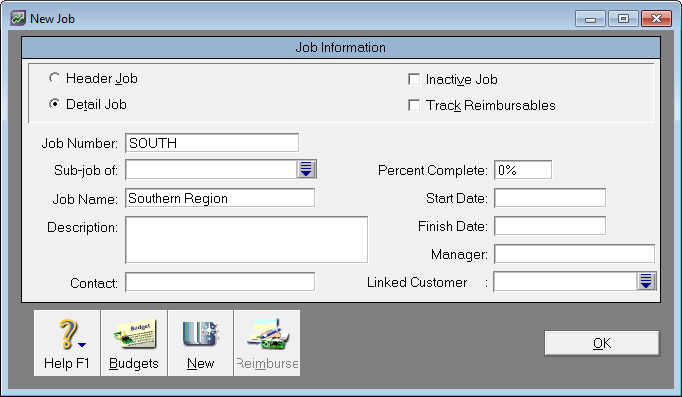Click the New job icon
The image size is (682, 397).
(x=201, y=343)
